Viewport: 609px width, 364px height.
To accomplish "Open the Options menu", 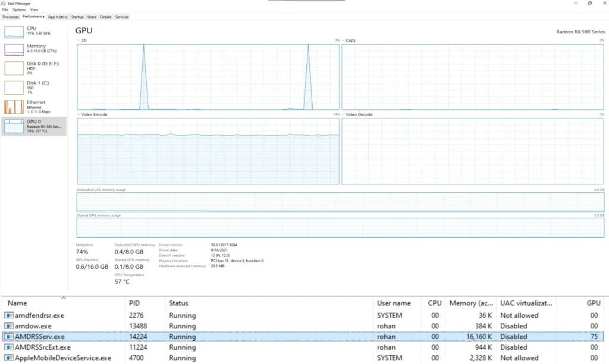I will [x=20, y=10].
